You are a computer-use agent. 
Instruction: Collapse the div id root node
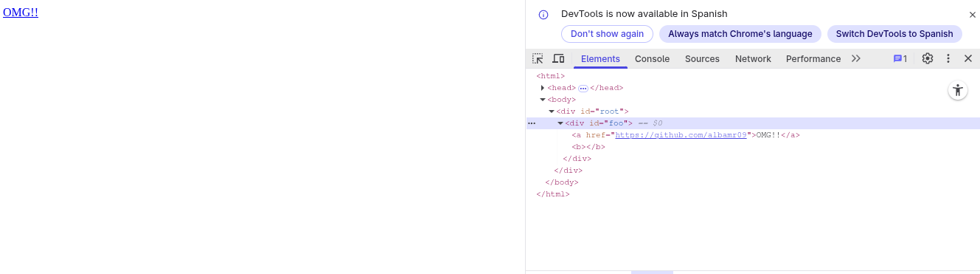(552, 112)
